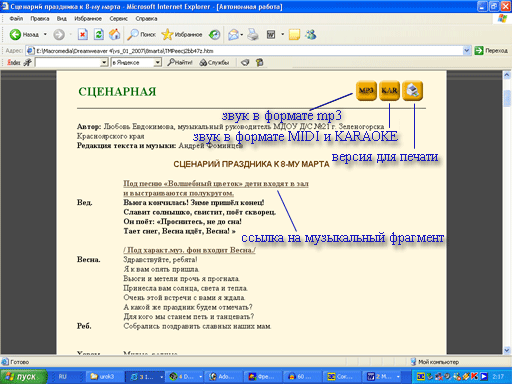Click the yellow Discuss note icon
Image resolution: width=512 pixels, height=384 pixels.
pos(294,34)
